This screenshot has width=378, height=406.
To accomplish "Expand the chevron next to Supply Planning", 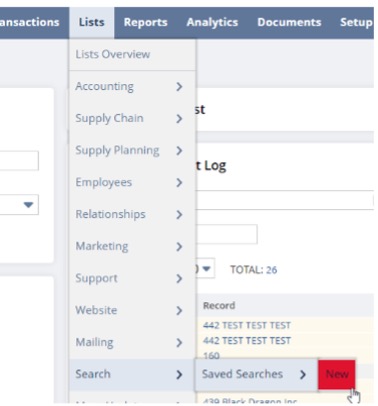I will [x=179, y=151].
